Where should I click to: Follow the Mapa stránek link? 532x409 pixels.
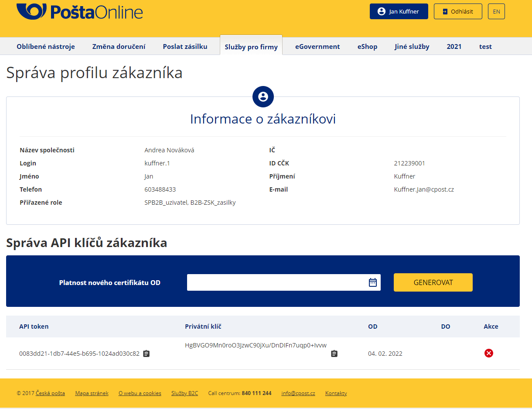(92, 393)
